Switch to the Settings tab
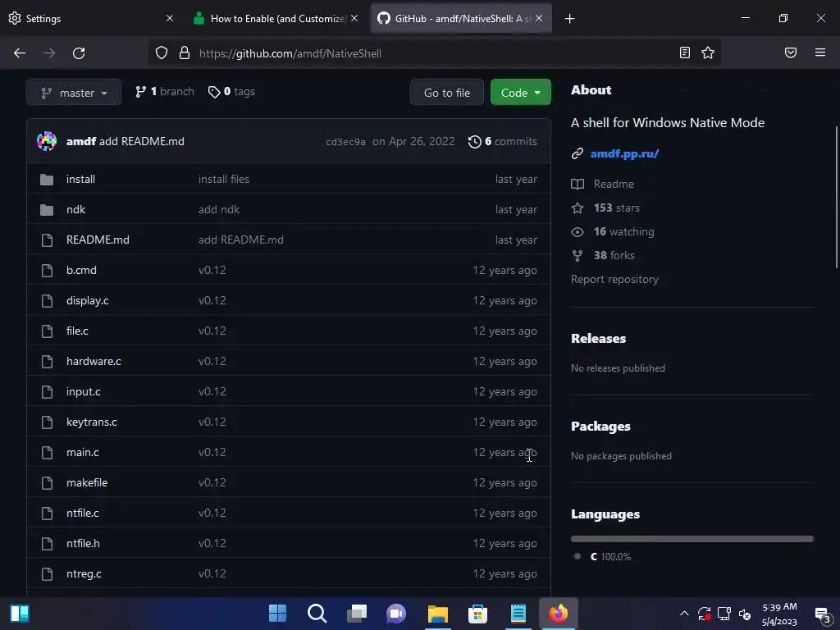The image size is (840, 630). tap(91, 18)
